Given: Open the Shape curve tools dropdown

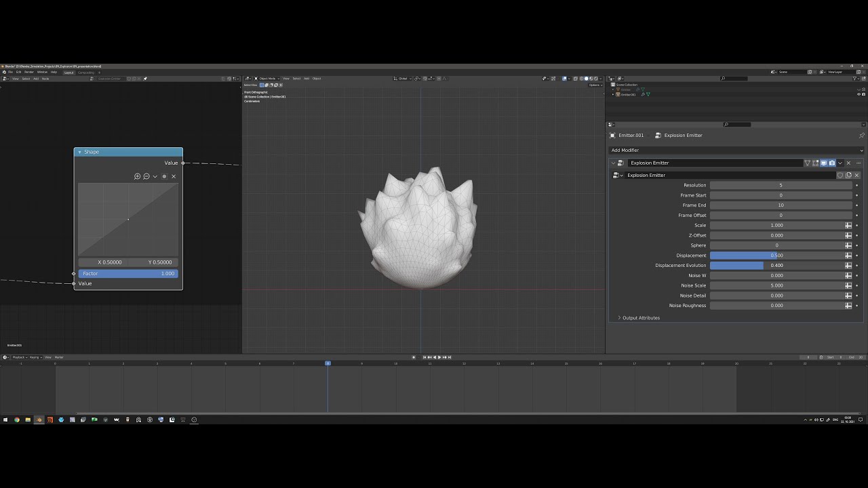Looking at the screenshot, I should pyautogui.click(x=155, y=176).
